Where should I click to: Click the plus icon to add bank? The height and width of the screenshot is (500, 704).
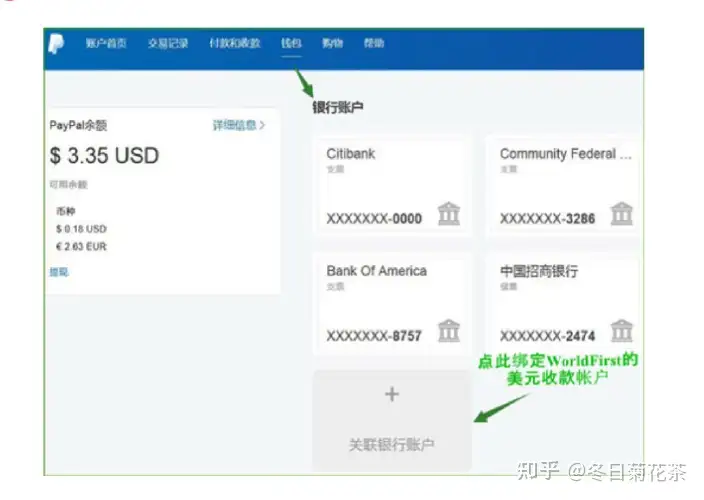(392, 394)
